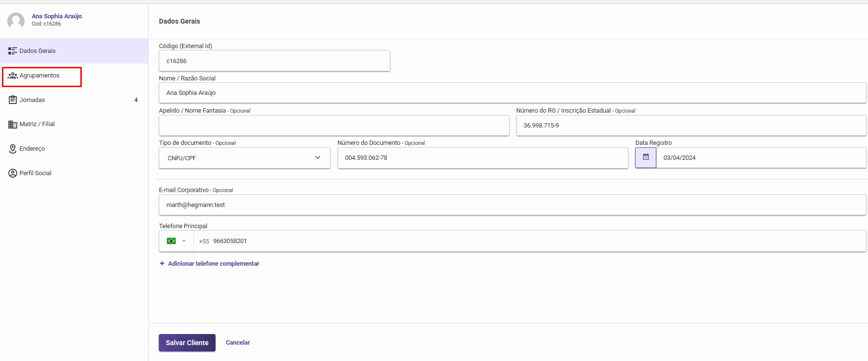The width and height of the screenshot is (868, 361).
Task: Expand the Tipo de documento dropdown
Action: (244, 158)
